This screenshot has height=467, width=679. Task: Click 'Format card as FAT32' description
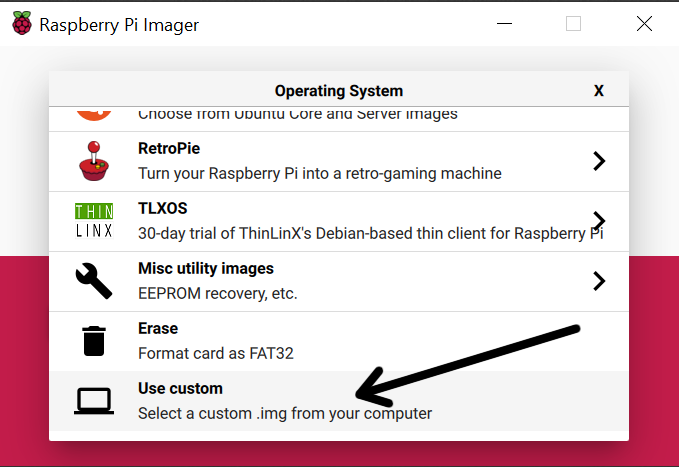click(x=216, y=353)
